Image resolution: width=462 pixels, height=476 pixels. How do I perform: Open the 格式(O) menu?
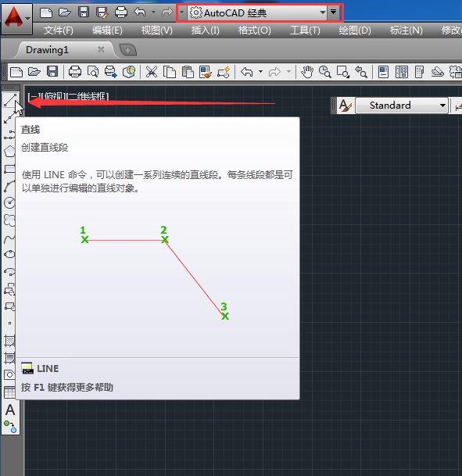[254, 30]
